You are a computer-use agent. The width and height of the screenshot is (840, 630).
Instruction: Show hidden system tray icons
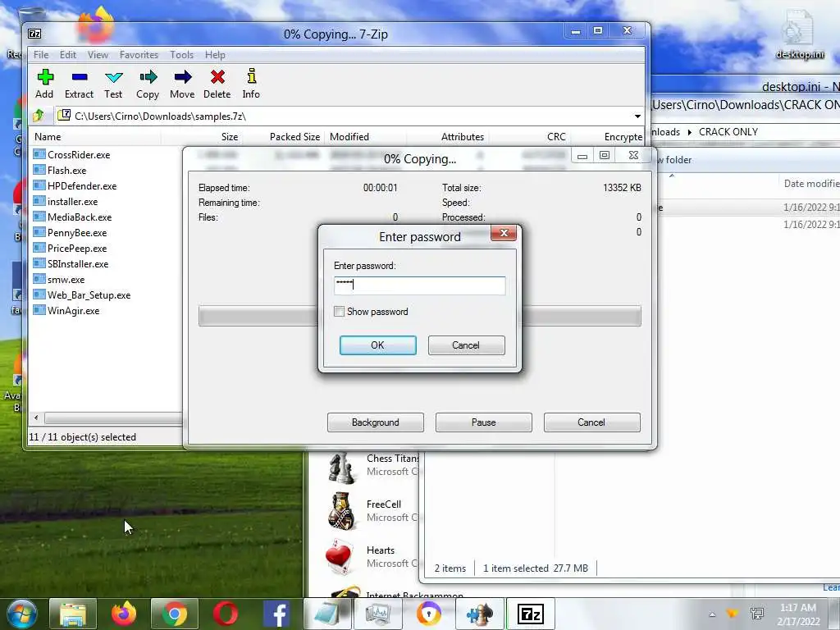[712, 614]
